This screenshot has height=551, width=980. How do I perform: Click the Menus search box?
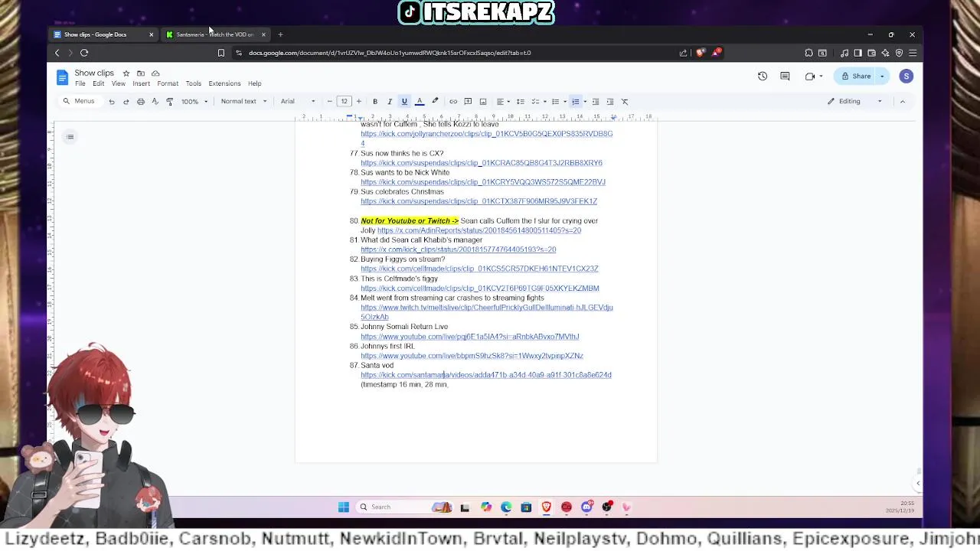[80, 101]
